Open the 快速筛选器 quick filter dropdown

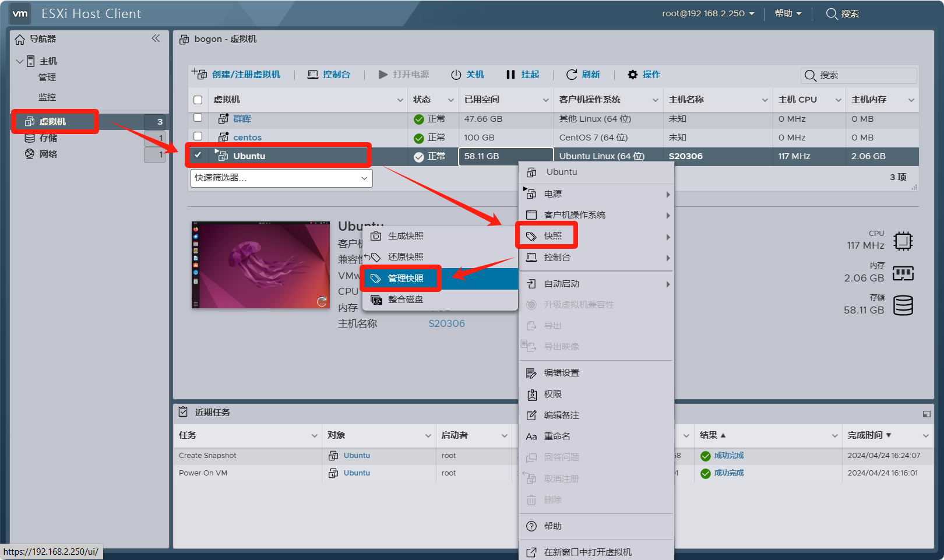(x=281, y=178)
